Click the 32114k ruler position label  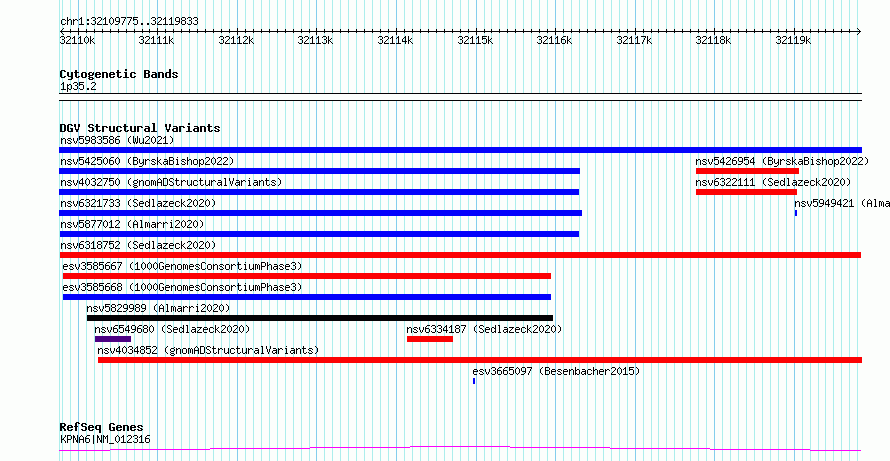(396, 40)
